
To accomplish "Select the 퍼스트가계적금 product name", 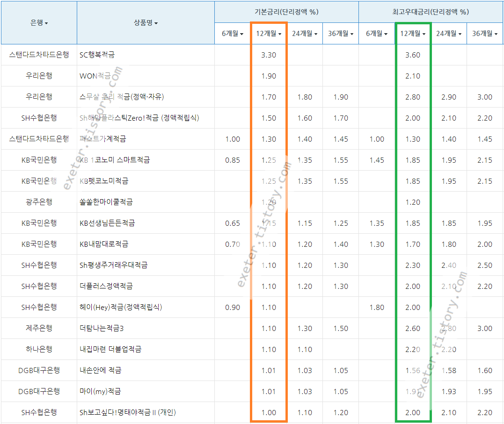I will click(x=102, y=139).
